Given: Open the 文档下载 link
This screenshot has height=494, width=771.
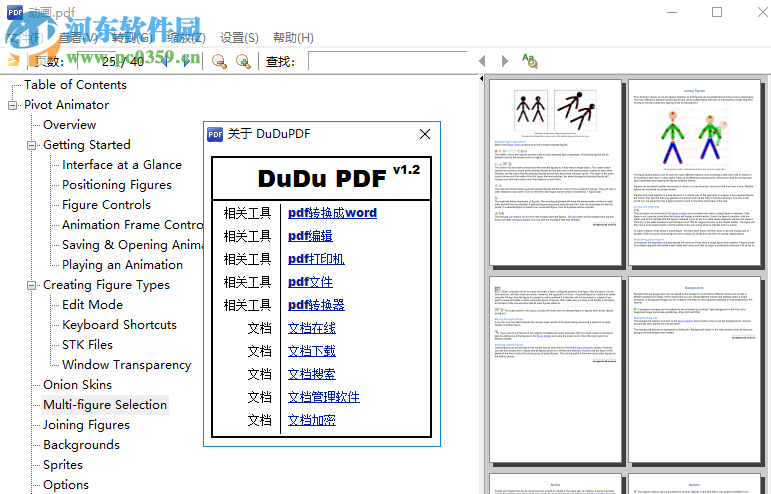Looking at the screenshot, I should click(x=312, y=351).
